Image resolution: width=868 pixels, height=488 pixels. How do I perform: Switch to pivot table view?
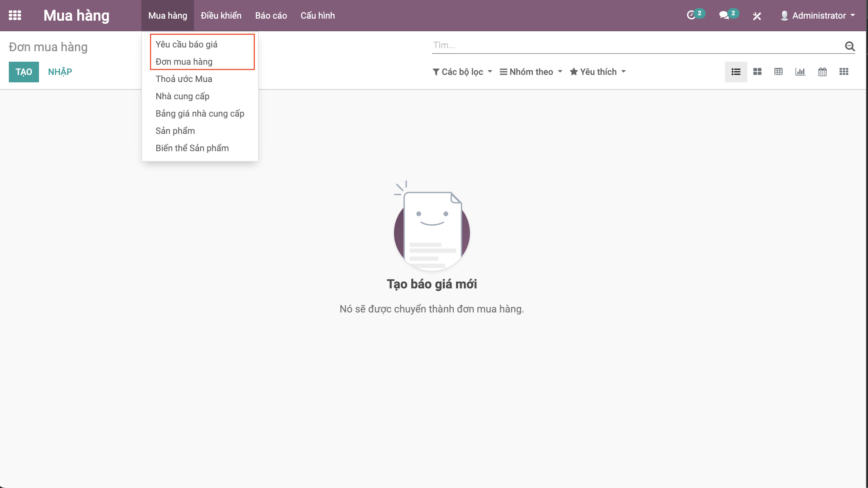[778, 72]
